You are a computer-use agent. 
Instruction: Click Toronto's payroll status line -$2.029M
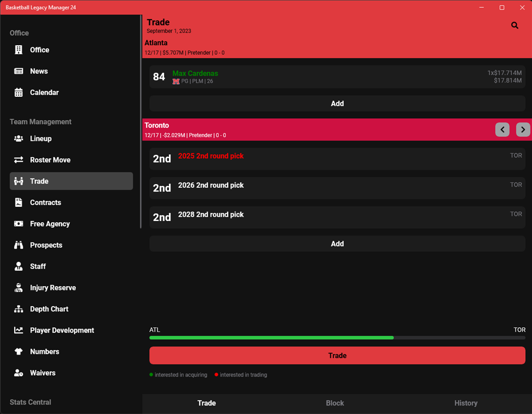pos(185,135)
